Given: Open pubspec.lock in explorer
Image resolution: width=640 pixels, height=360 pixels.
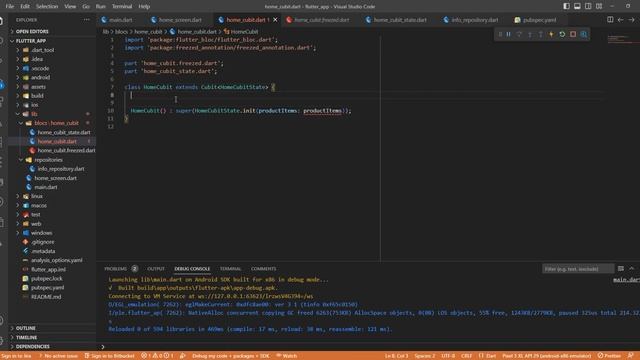Looking at the screenshot, I should [x=47, y=279].
